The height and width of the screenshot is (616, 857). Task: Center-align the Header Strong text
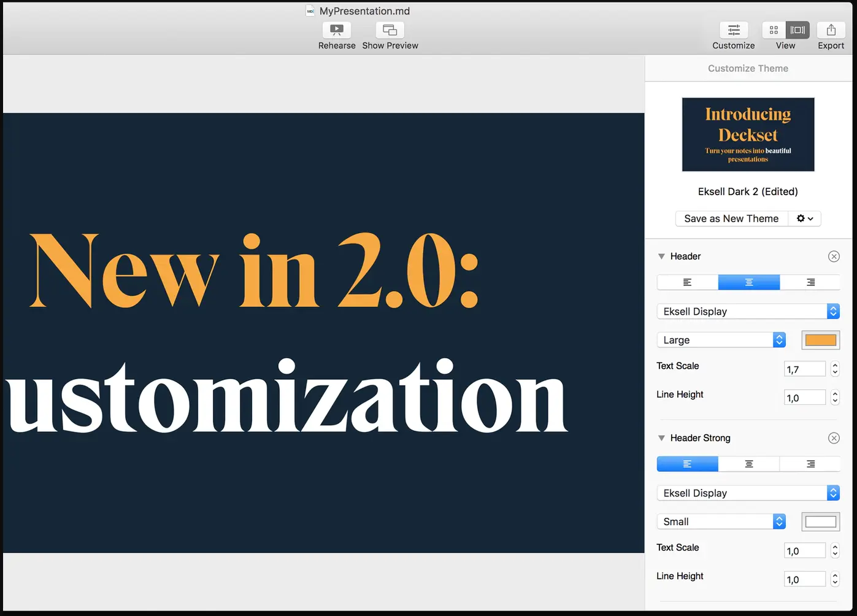(748, 464)
